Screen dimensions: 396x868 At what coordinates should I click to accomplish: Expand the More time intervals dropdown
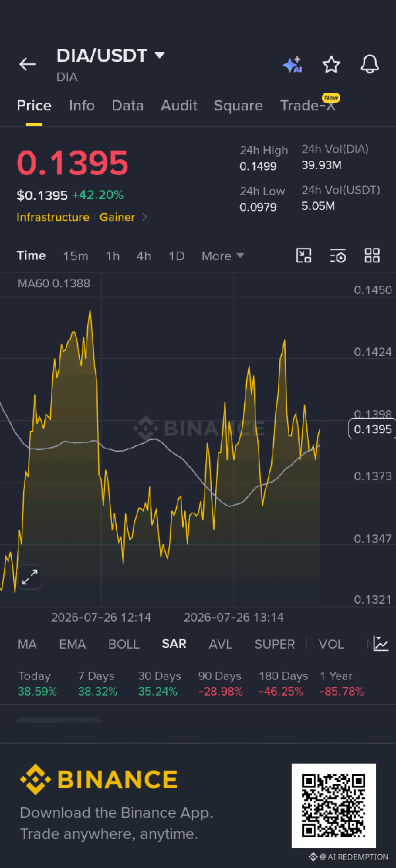pyautogui.click(x=223, y=256)
